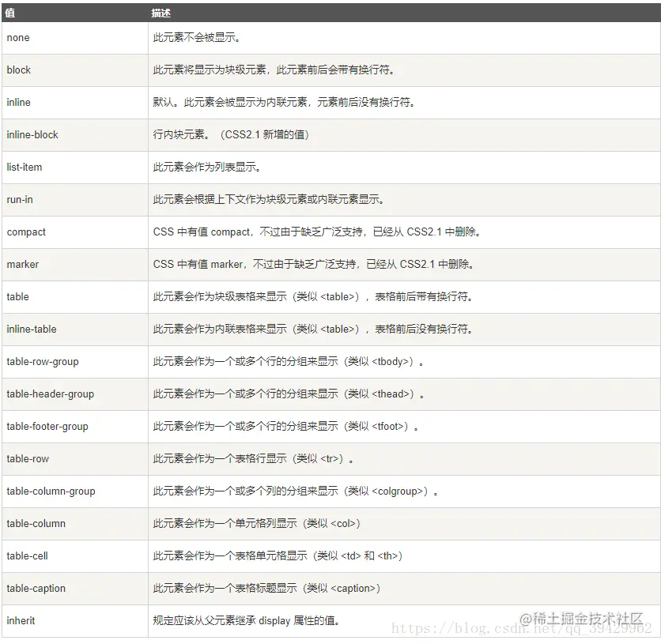Click description '此元素会作为一个表格标题显示（类似 <caption>）'
The image size is (661, 644).
click(267, 589)
